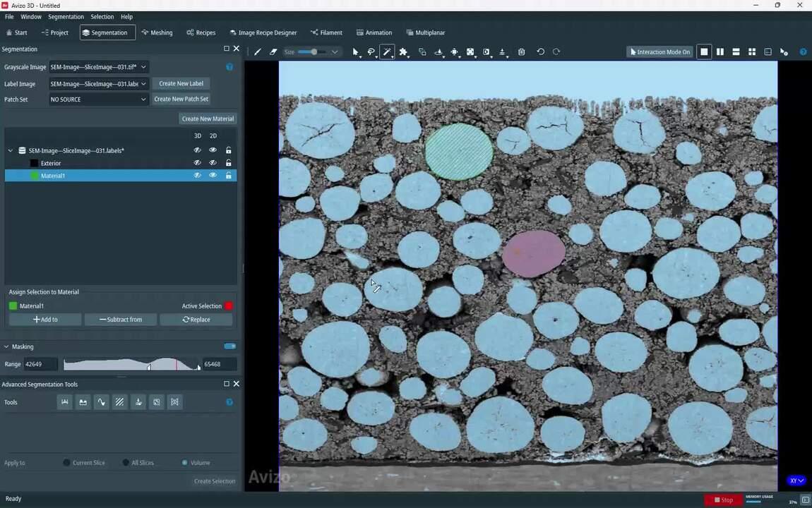Click the Undo arrow icon

pos(541,52)
